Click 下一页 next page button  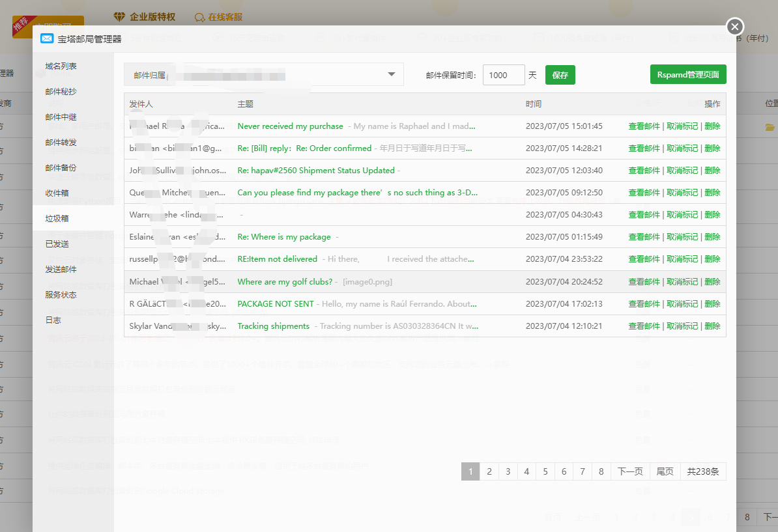coord(630,471)
